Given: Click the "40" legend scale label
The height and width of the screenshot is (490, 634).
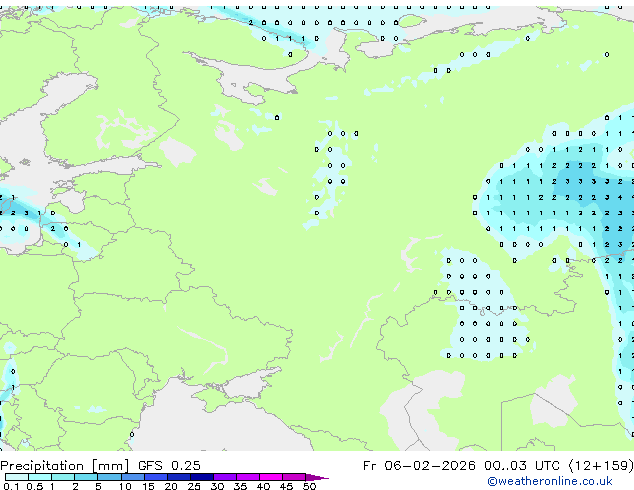Looking at the screenshot, I should click(x=263, y=486).
